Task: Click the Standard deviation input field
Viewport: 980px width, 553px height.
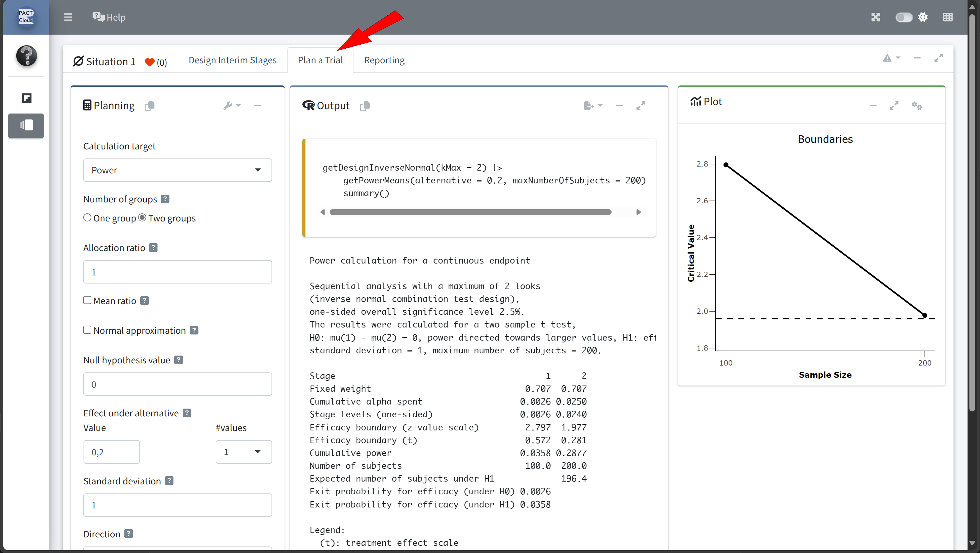Action: [x=177, y=505]
